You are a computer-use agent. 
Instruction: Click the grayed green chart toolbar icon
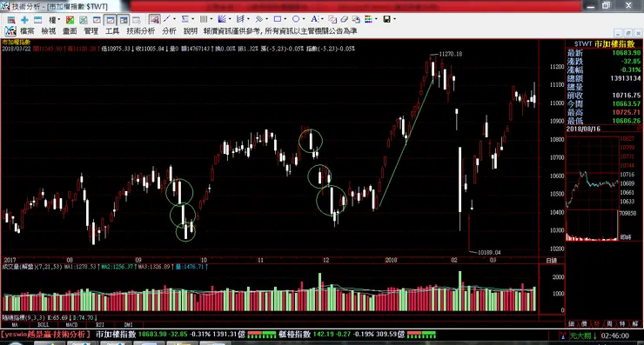point(84,20)
